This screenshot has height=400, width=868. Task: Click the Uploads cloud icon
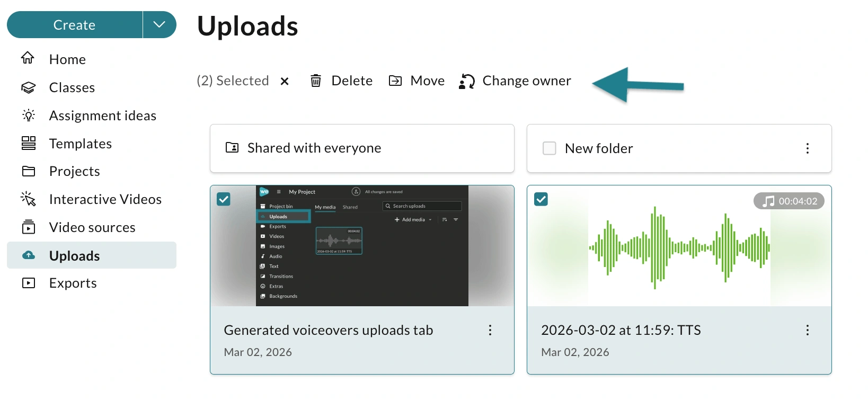point(29,255)
